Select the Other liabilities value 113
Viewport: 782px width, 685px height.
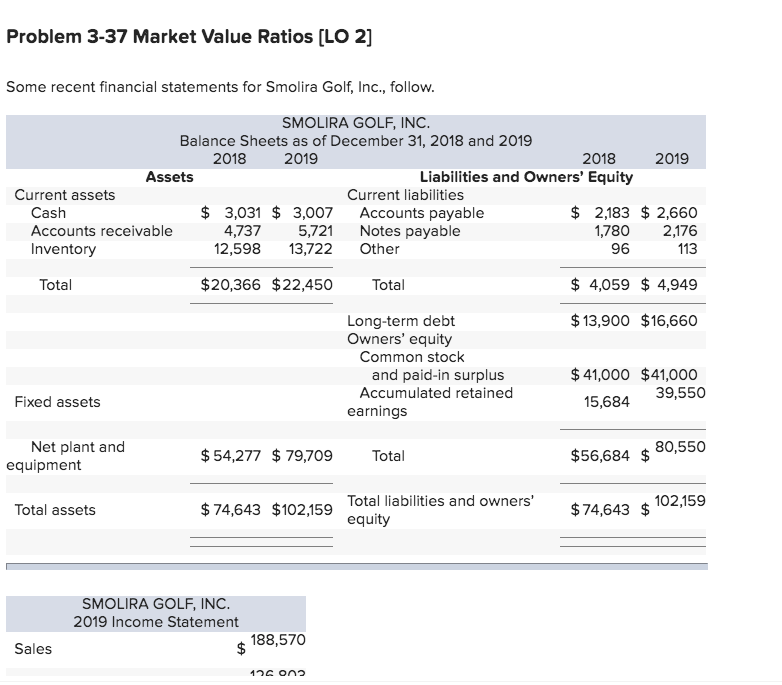tap(687, 249)
